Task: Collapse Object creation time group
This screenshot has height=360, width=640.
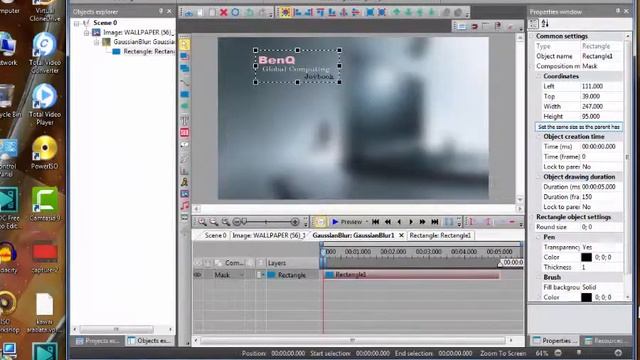Action: click(x=539, y=137)
